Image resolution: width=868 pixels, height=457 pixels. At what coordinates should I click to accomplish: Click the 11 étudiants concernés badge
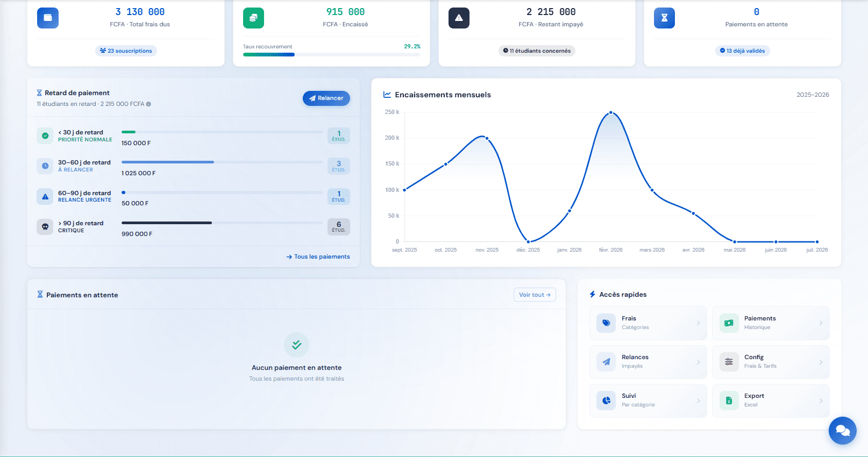[x=537, y=51]
